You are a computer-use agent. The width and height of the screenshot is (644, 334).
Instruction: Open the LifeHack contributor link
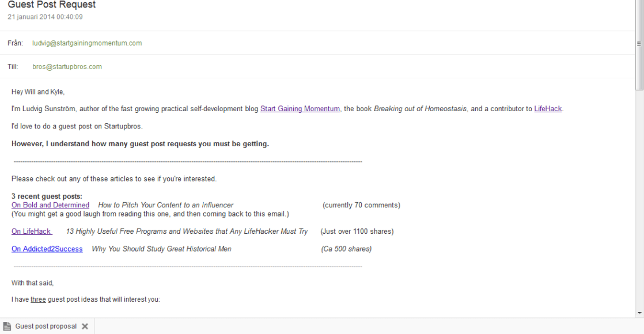[547, 109]
